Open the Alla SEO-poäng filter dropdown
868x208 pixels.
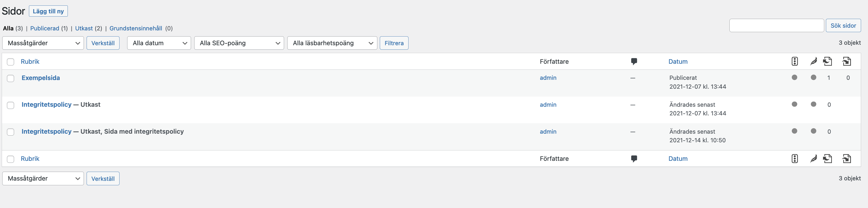[x=239, y=43]
